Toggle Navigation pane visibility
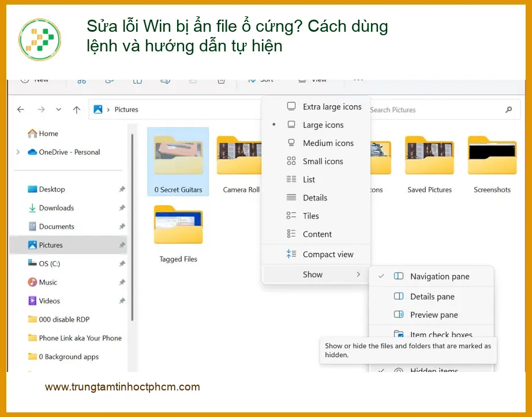Viewport: 532px width, 417px height. (x=431, y=277)
